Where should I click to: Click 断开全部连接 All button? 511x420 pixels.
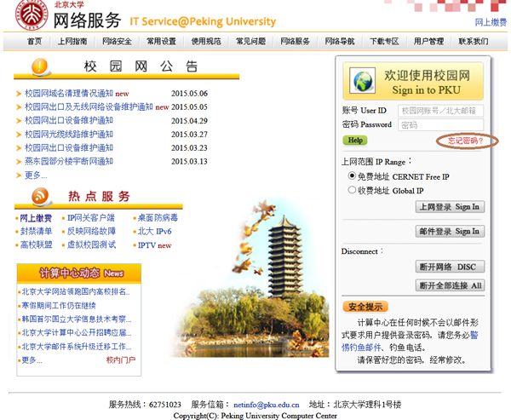[x=450, y=285]
